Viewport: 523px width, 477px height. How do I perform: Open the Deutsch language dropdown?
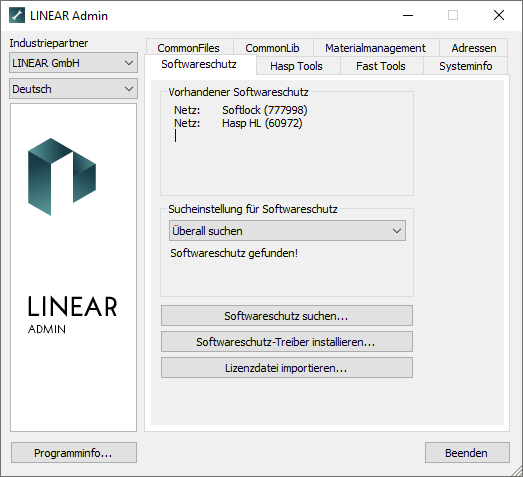[73, 89]
